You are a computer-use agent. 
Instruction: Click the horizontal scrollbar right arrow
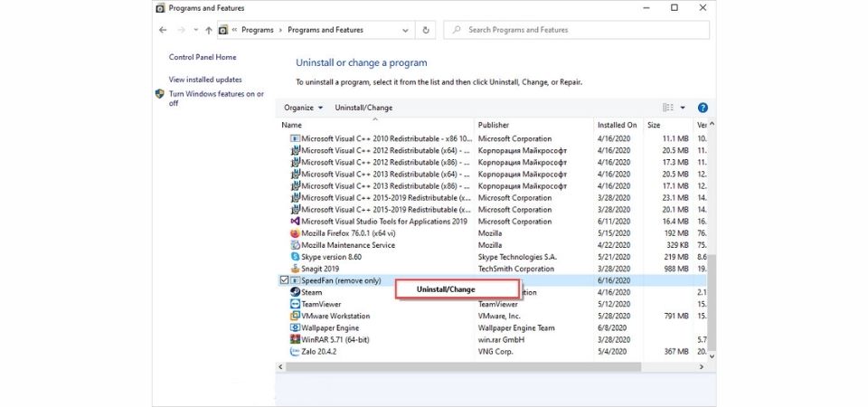tap(702, 367)
